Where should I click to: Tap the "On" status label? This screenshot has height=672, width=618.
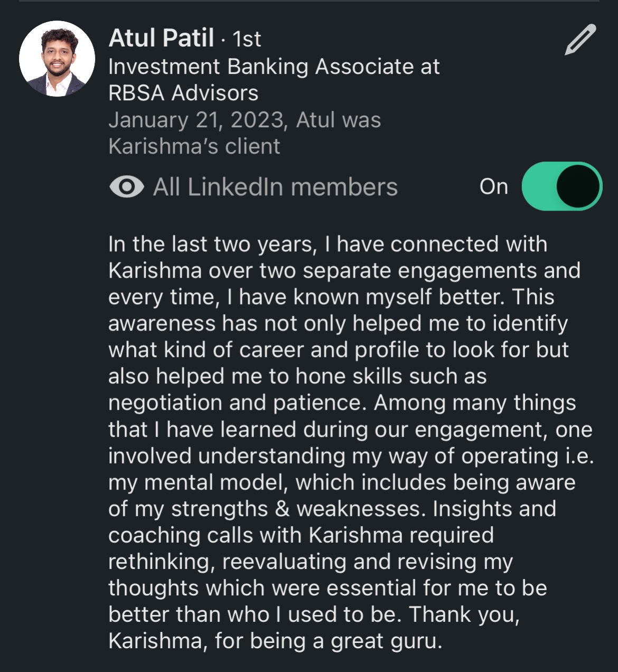click(x=493, y=186)
